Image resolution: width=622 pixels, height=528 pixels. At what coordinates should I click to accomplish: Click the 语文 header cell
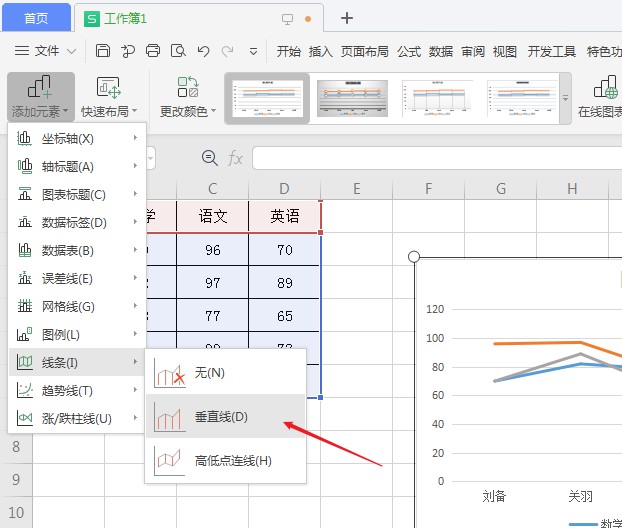[213, 216]
